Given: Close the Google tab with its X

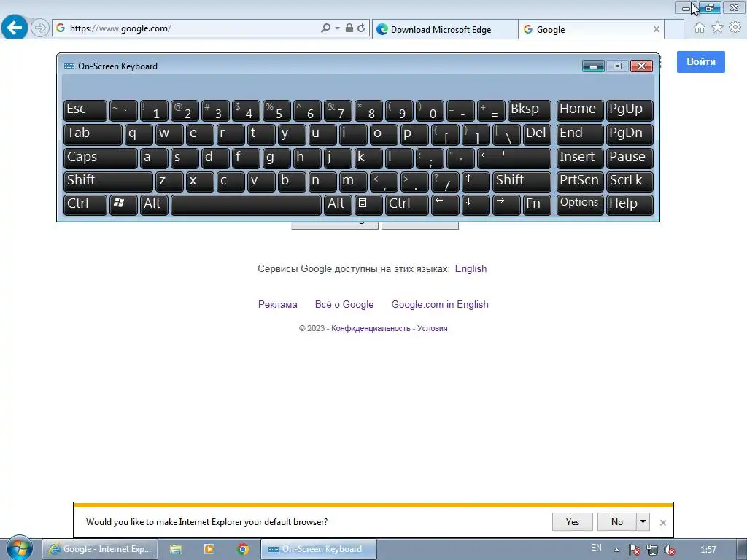Looking at the screenshot, I should [656, 29].
